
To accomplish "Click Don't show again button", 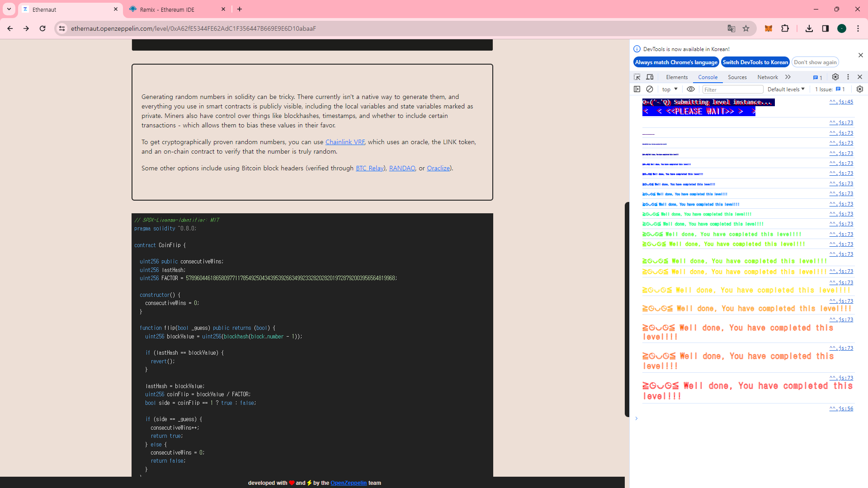I will pos(816,62).
